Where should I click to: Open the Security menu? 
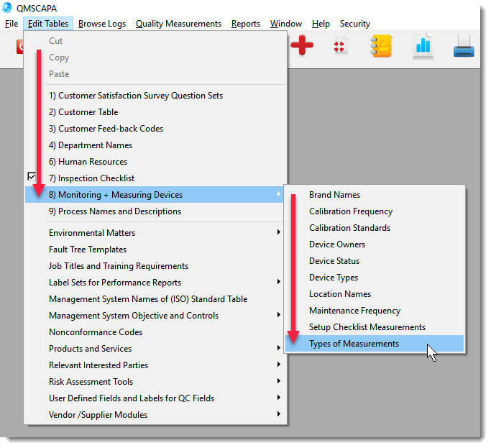click(x=355, y=24)
